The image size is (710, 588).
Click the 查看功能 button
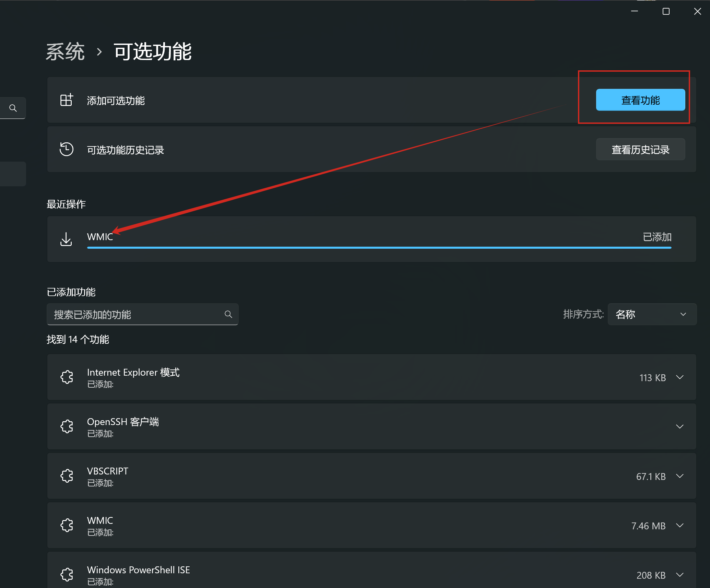pos(640,100)
